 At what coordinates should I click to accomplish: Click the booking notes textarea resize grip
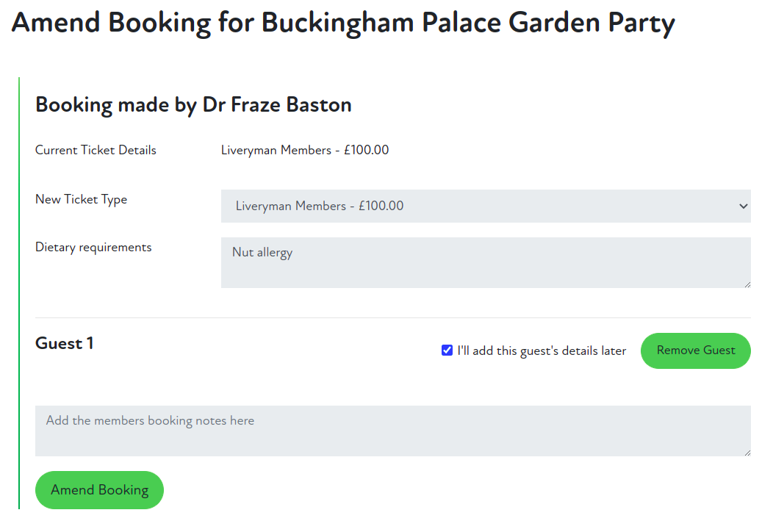[x=747, y=452]
